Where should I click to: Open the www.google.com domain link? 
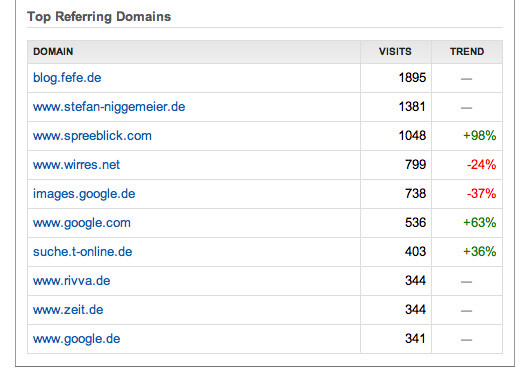point(82,223)
